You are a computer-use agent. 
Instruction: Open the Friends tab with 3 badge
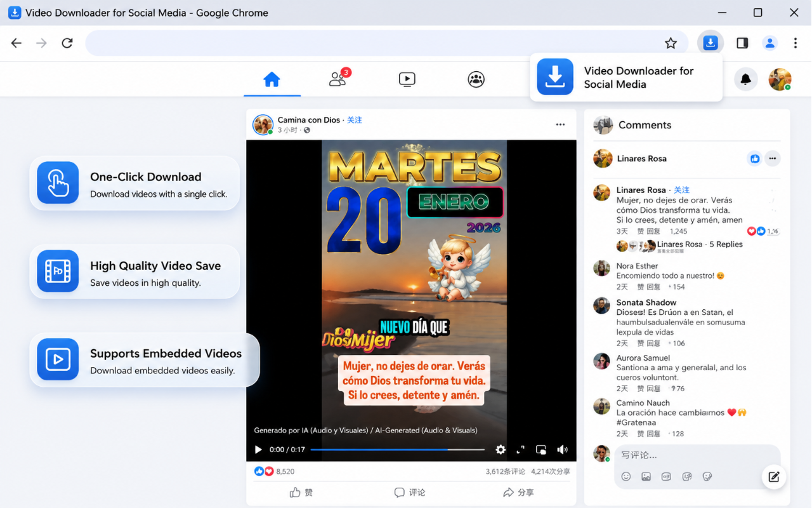339,78
